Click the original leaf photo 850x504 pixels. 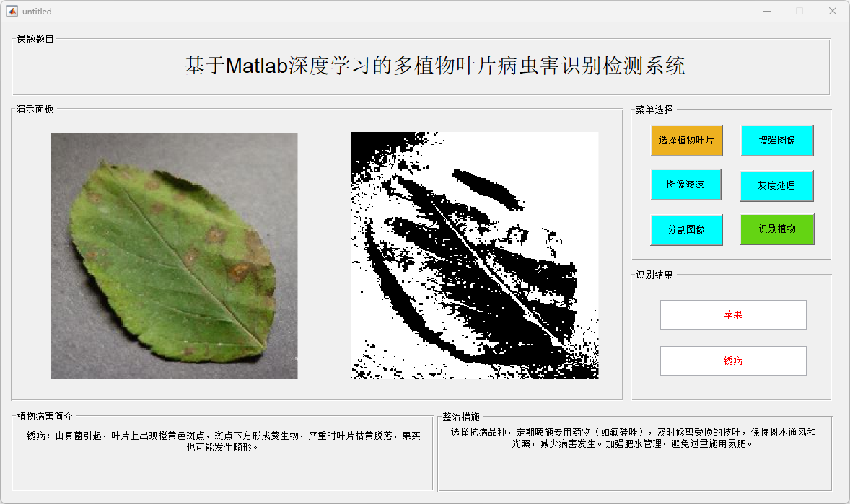coord(174,256)
